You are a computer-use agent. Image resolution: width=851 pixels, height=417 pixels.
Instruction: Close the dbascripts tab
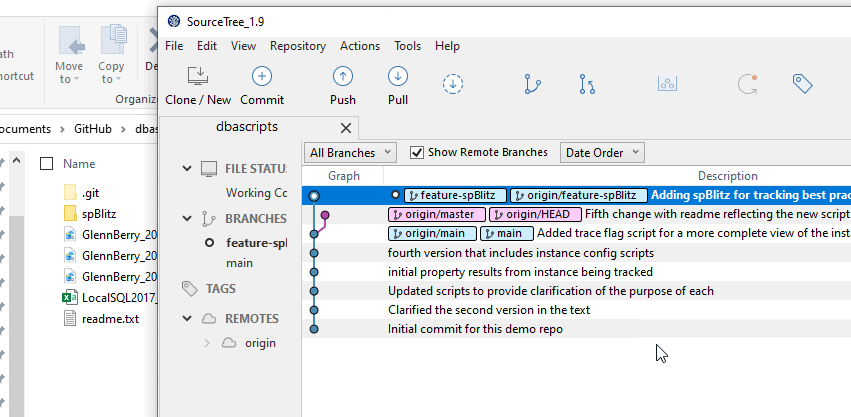[346, 128]
